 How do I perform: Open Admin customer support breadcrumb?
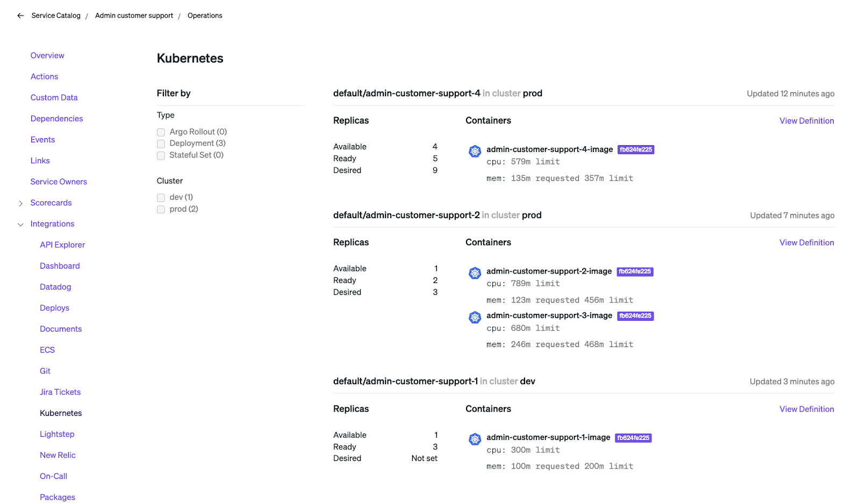[134, 15]
